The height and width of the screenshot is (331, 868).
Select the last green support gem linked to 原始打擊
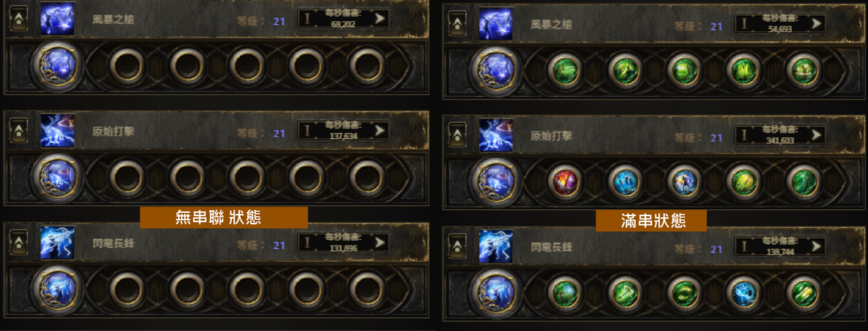pos(802,181)
